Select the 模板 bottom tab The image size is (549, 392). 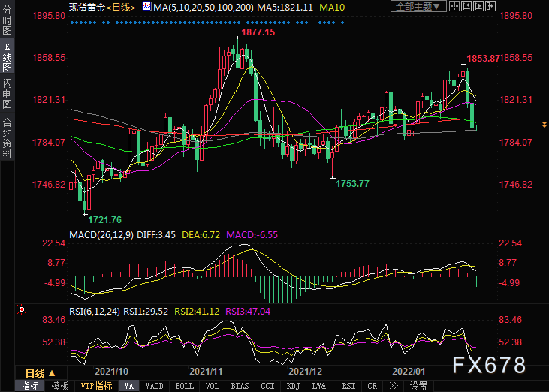coord(60,386)
